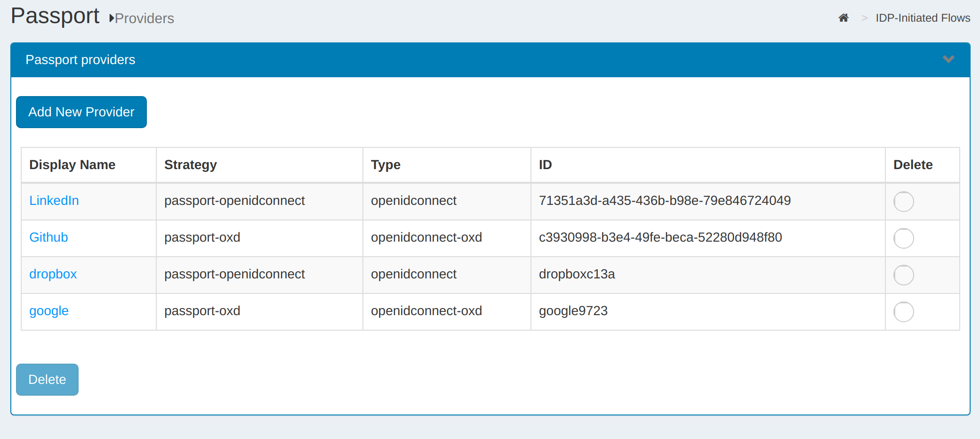Click the arrow icon beside Providers
Viewport: 980px width, 439px height.
[x=111, y=19]
